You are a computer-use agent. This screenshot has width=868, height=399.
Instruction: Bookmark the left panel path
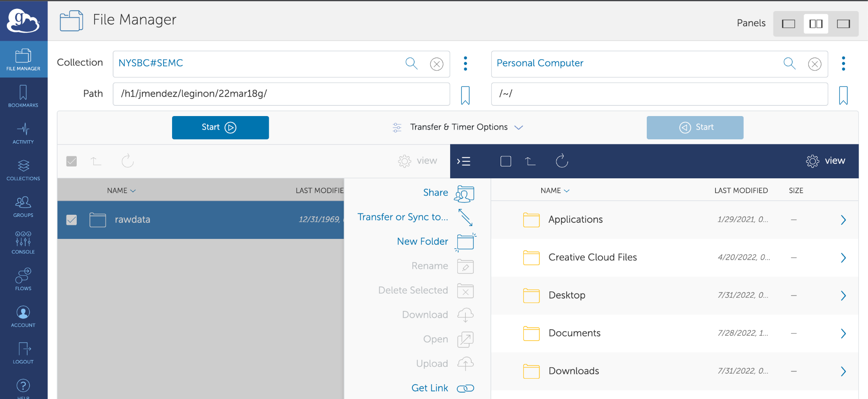pos(465,95)
